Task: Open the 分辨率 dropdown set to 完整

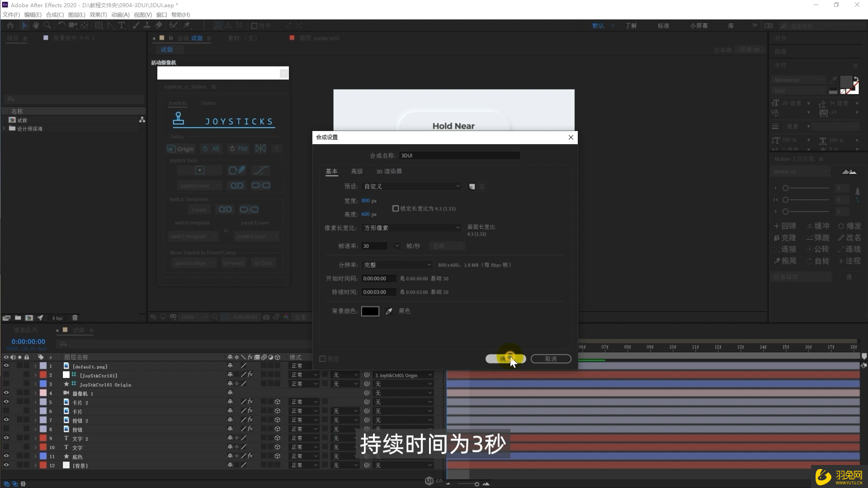Action: [x=397, y=265]
